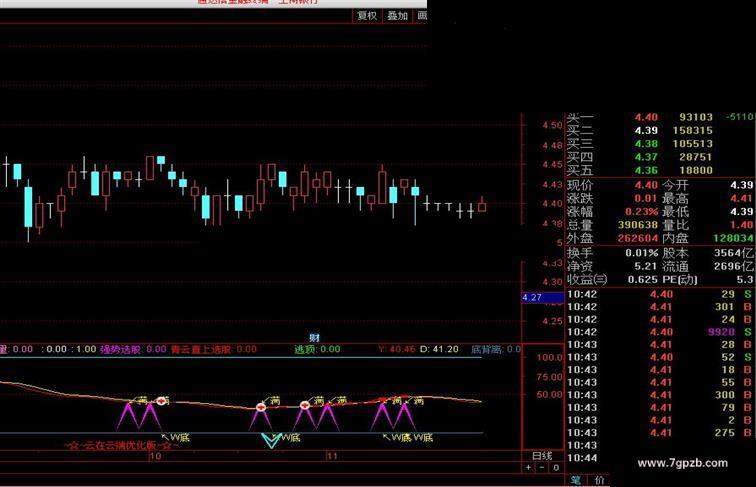
Task: Click the last red candlestick on chart
Action: (482, 205)
